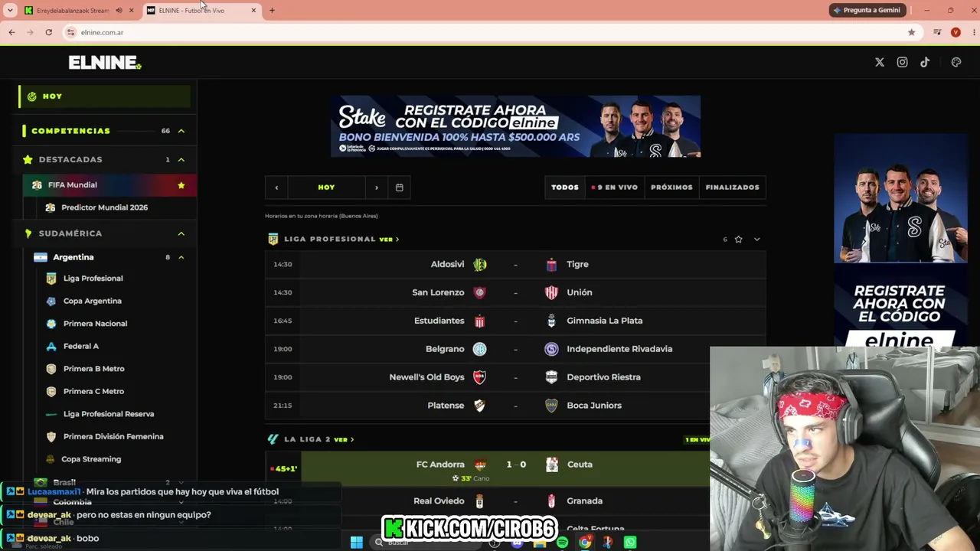
Task: Open Primera División Femenina in sidebar
Action: tap(113, 436)
